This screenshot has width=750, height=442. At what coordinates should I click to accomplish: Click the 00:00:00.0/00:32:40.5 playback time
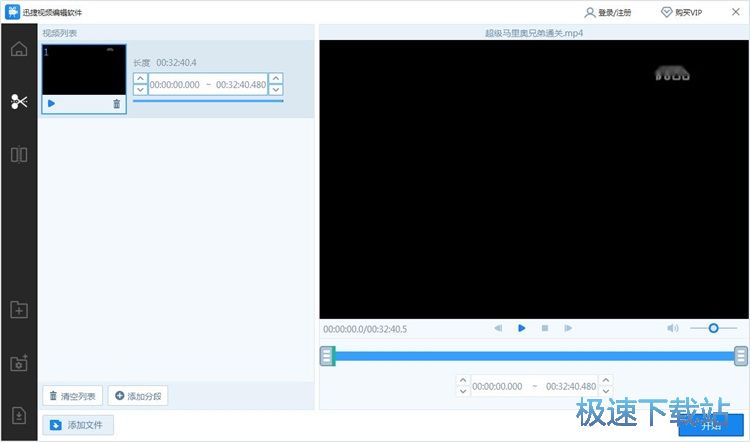pyautogui.click(x=365, y=329)
